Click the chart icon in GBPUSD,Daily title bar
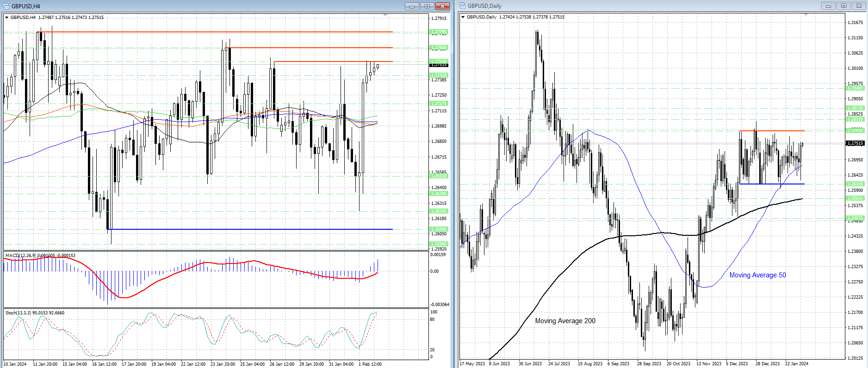 462,6
